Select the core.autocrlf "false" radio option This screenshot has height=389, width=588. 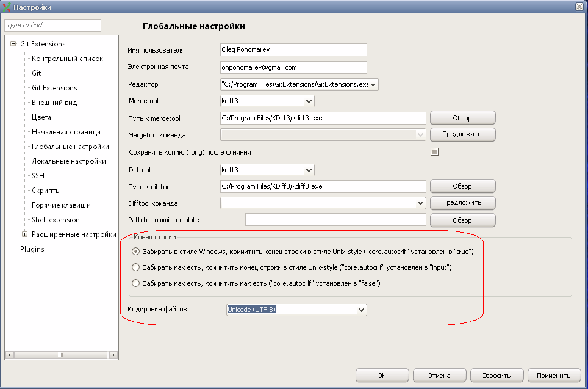[136, 283]
